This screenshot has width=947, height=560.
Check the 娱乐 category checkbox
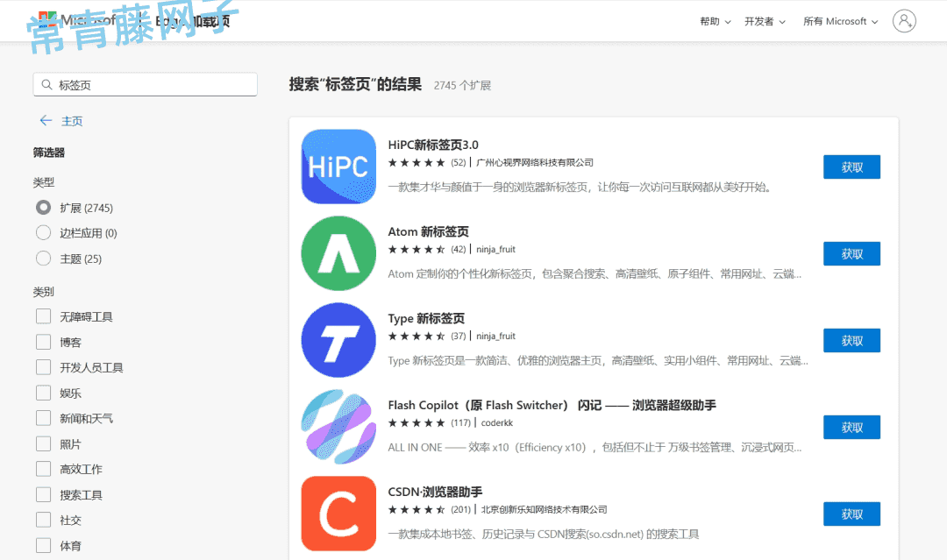pyautogui.click(x=44, y=393)
